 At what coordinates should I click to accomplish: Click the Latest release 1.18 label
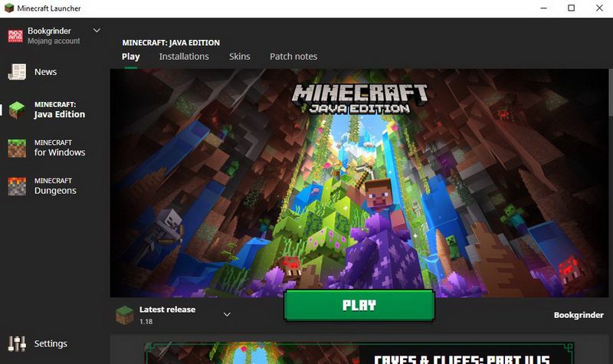pos(167,315)
